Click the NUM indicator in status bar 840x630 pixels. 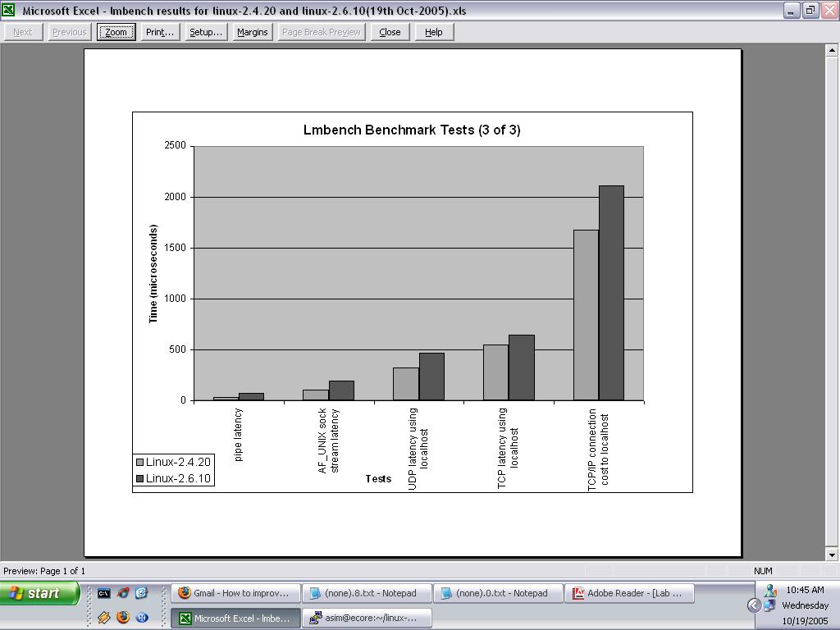[x=763, y=571]
